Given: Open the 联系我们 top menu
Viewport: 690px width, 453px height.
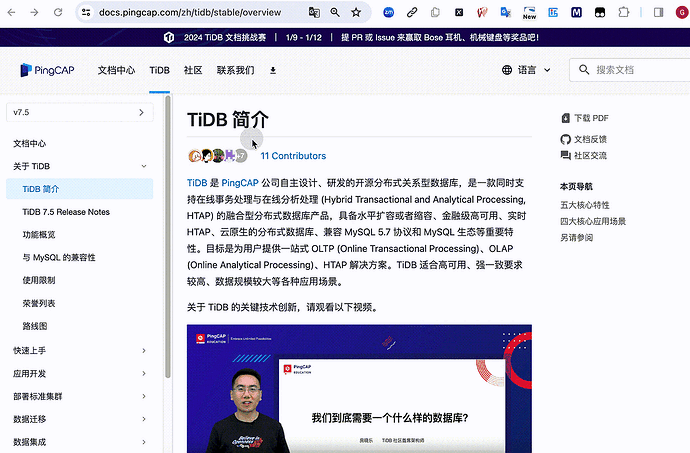Looking at the screenshot, I should coord(235,70).
